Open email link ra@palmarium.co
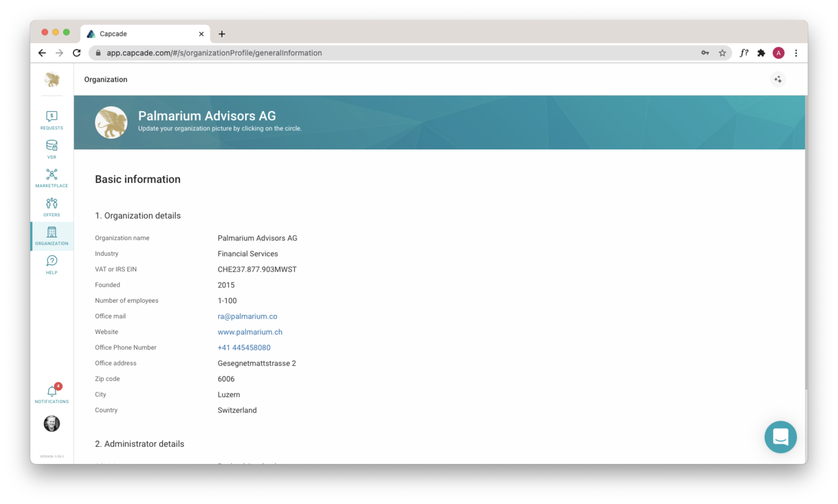The height and width of the screenshot is (504, 838). (247, 316)
